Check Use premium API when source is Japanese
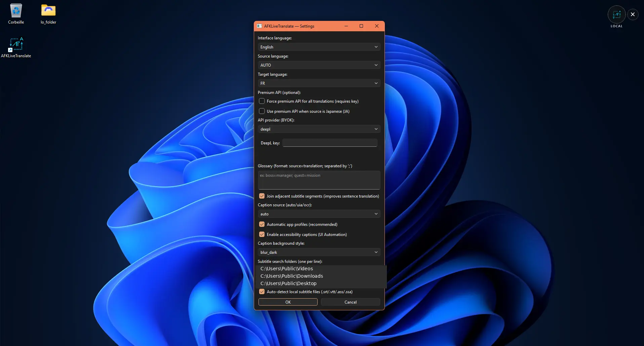Screen dimensions: 644x346 coord(262,111)
